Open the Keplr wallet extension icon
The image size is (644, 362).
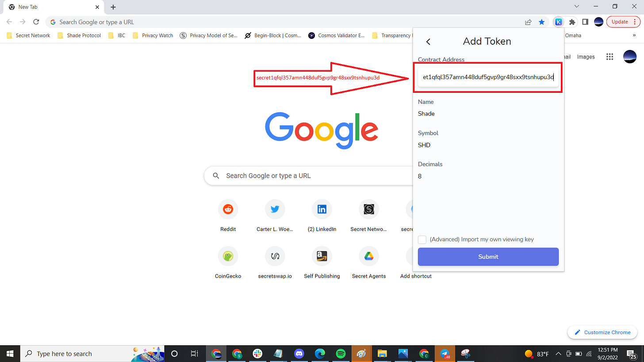[559, 22]
